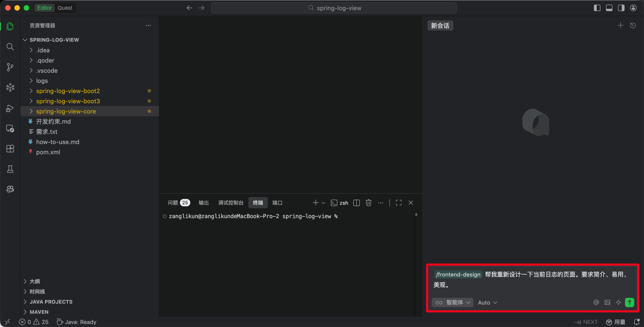Open the Search view in activity bar
The width and height of the screenshot is (644, 327).
coord(10,47)
